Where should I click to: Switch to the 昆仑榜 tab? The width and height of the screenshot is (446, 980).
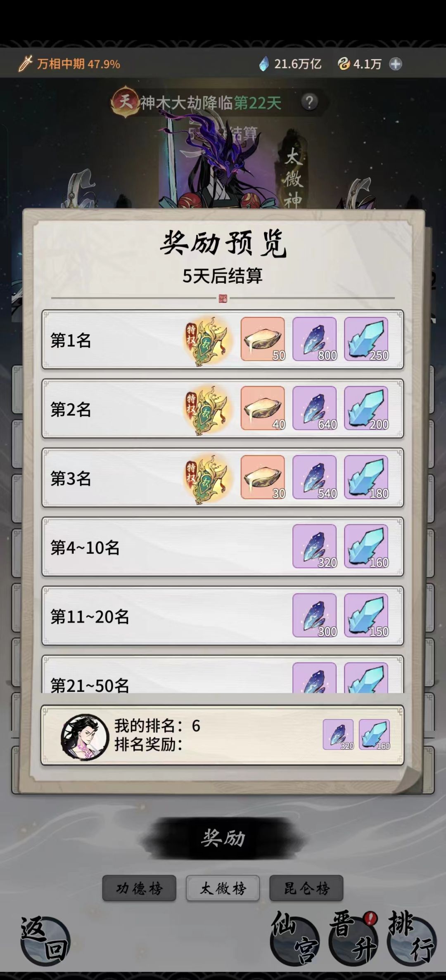306,888
